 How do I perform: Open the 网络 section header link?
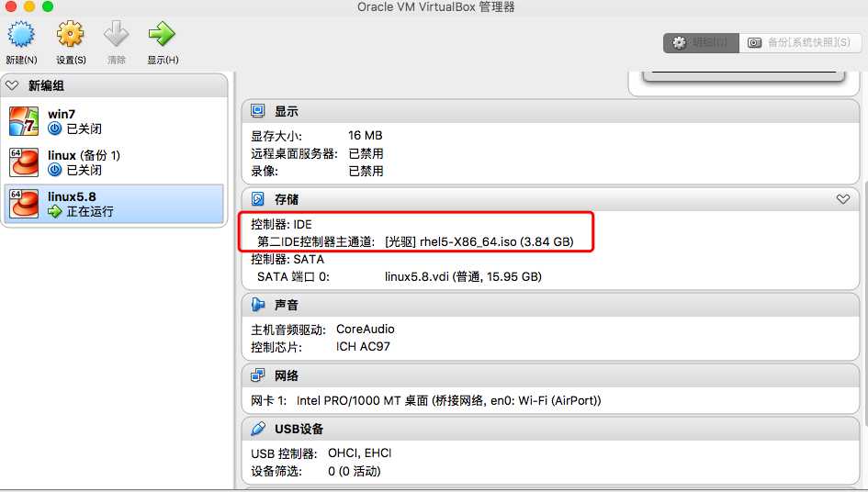287,375
